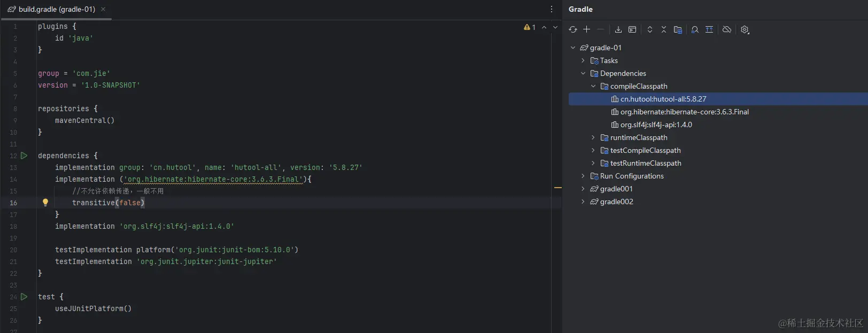The width and height of the screenshot is (868, 333).
Task: Click line number 20 in gutter
Action: [x=13, y=250]
